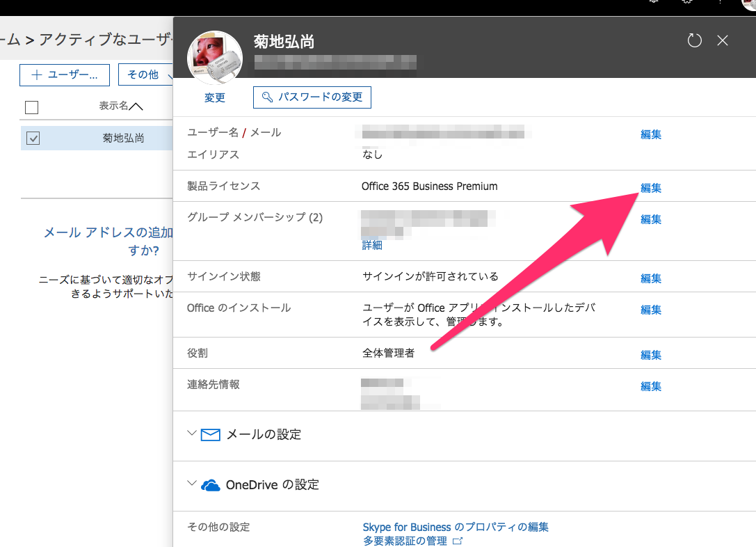Open the notifications bell icon
Image resolution: width=756 pixels, height=547 pixels.
pyautogui.click(x=654, y=3)
